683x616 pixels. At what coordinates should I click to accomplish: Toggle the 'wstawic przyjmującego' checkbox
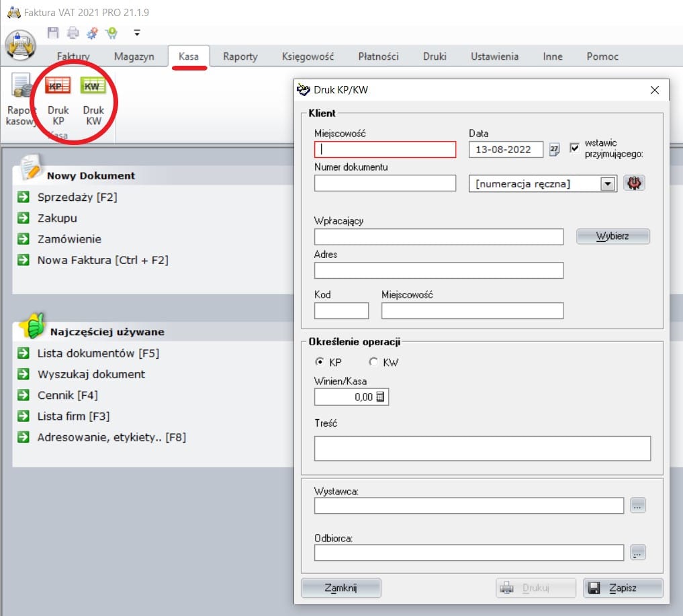pyautogui.click(x=574, y=148)
